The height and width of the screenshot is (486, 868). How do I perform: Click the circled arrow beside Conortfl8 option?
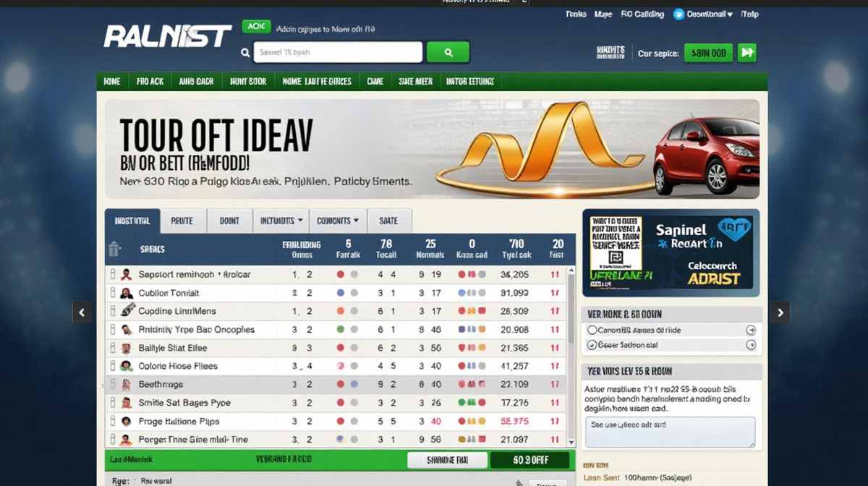coord(750,330)
